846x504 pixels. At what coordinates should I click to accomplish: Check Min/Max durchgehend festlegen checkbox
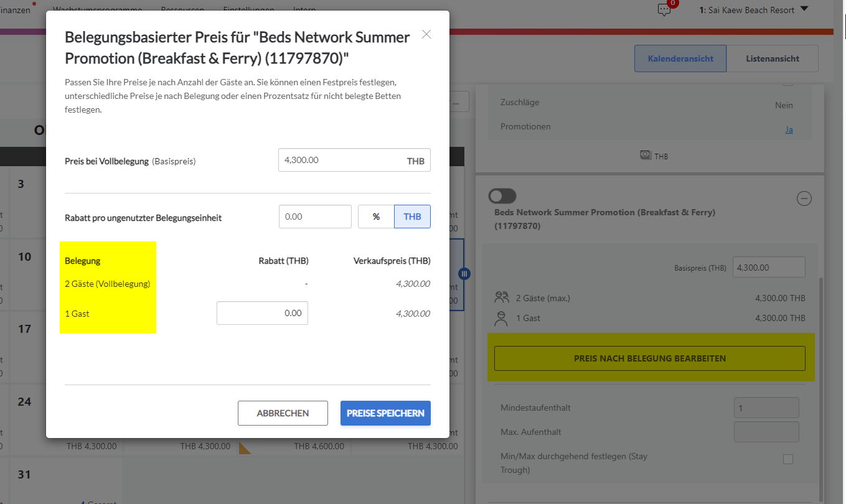(788, 459)
